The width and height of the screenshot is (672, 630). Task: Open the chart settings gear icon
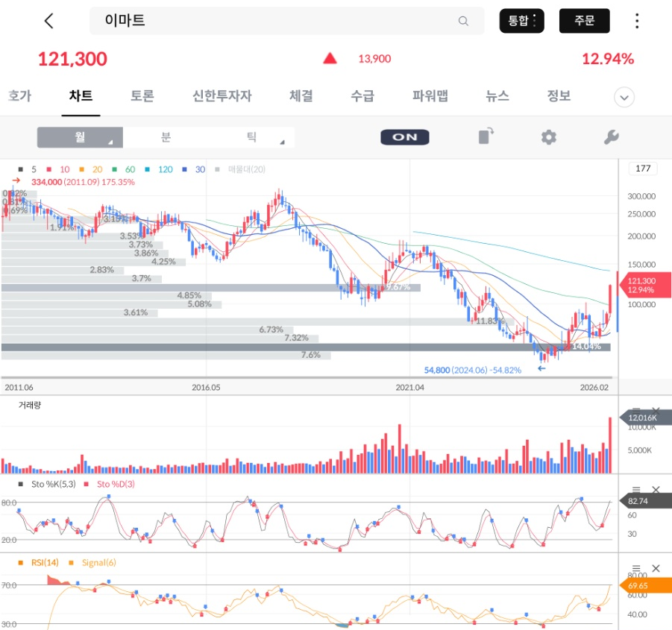(x=549, y=137)
